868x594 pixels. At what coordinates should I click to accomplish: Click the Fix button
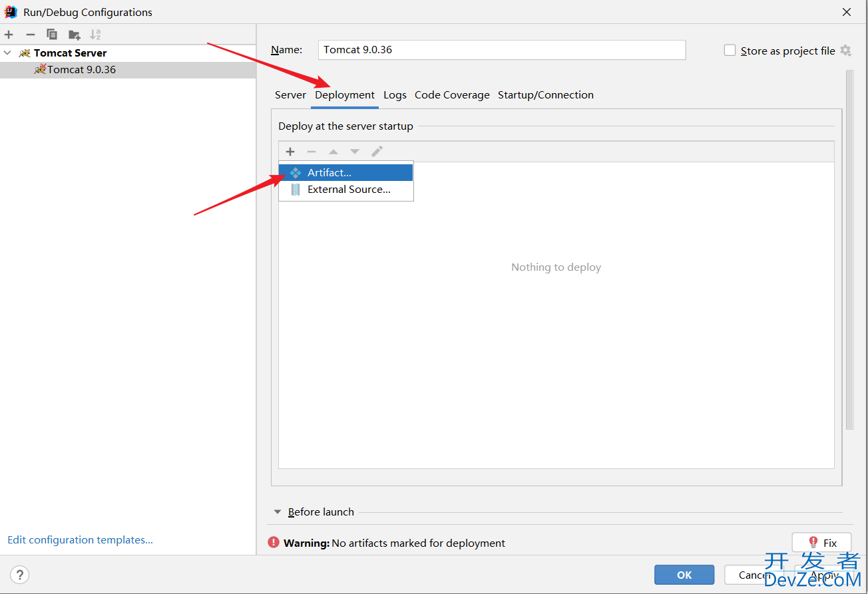(821, 543)
